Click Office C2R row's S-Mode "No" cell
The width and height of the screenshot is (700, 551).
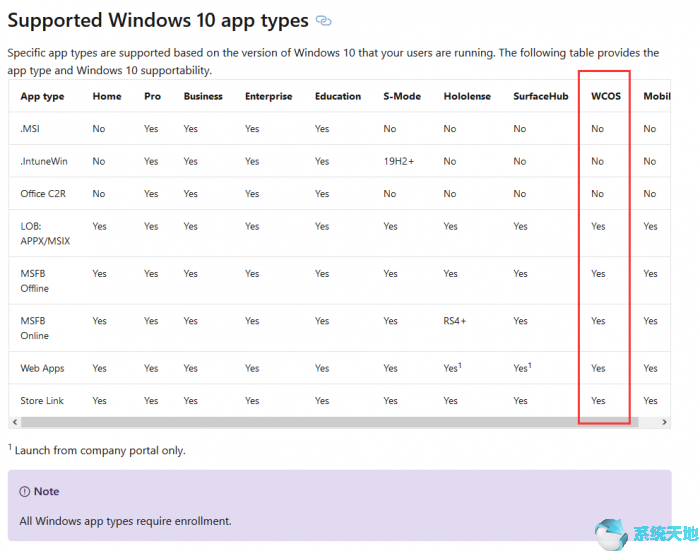point(390,194)
